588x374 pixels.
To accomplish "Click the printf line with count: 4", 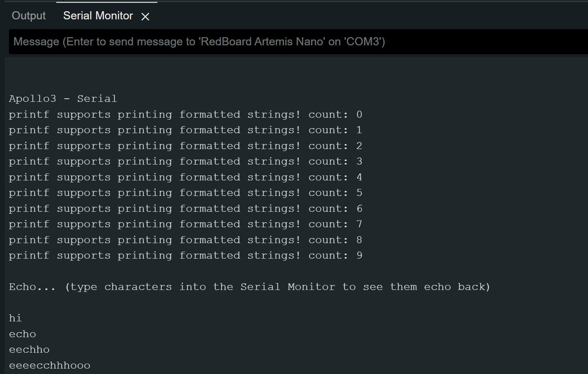I will [x=186, y=177].
